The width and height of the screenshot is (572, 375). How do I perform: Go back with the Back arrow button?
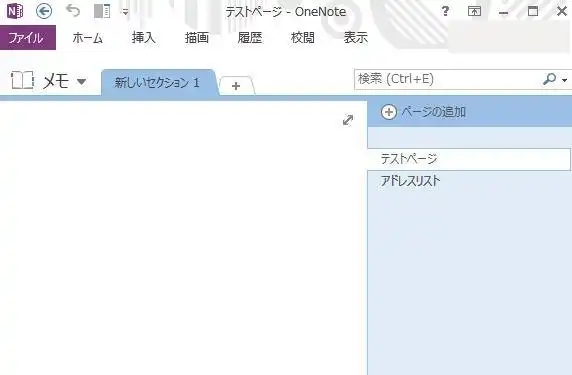(x=44, y=11)
